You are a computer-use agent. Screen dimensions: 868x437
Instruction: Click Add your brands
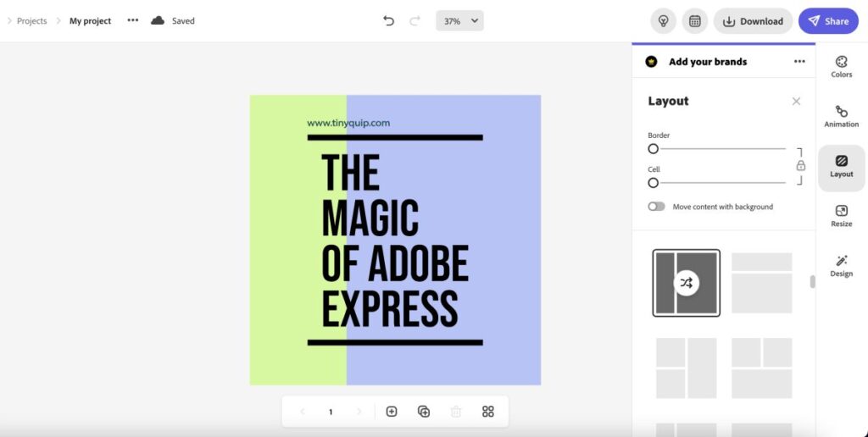click(x=708, y=62)
